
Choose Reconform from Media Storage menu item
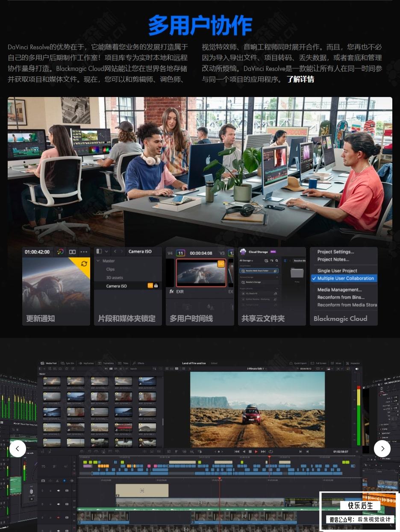point(347,305)
